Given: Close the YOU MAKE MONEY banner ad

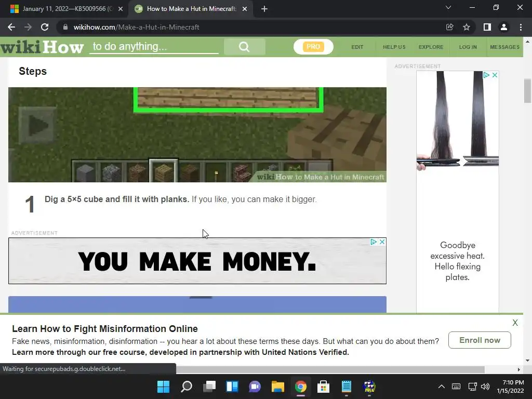Looking at the screenshot, I should pos(382,242).
